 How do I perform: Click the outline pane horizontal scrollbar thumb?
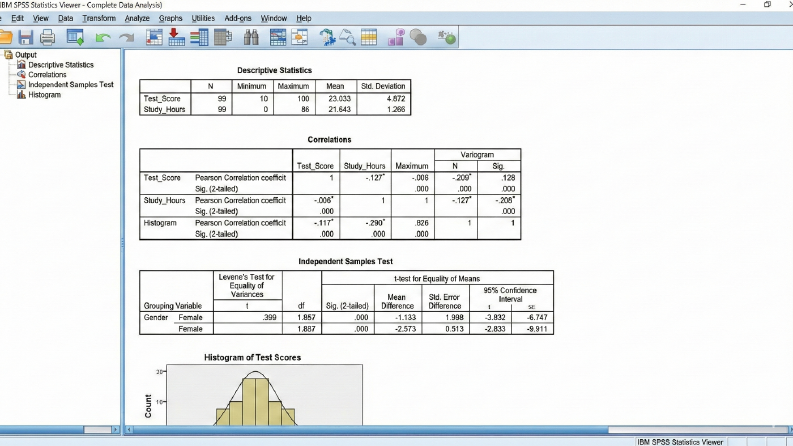(x=97, y=429)
